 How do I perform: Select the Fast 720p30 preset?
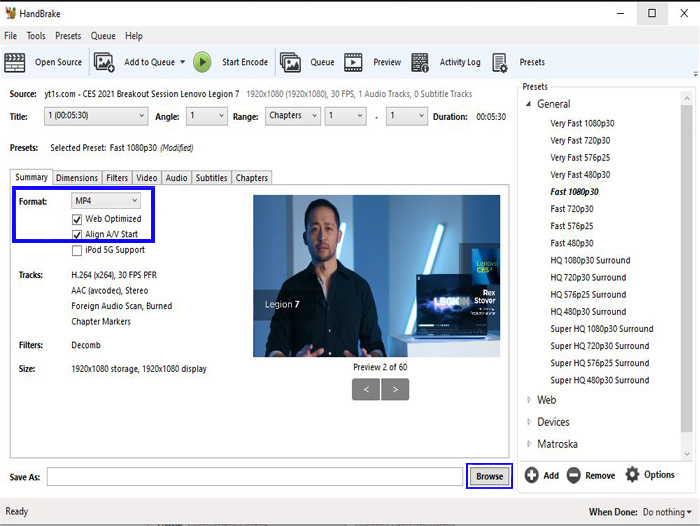572,209
